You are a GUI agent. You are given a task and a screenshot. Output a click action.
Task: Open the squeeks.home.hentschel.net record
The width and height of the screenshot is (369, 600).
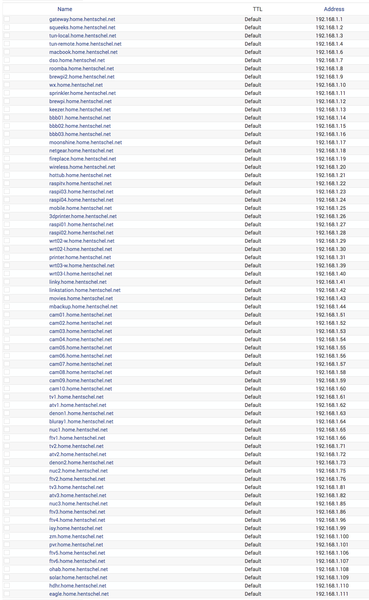(x=82, y=28)
